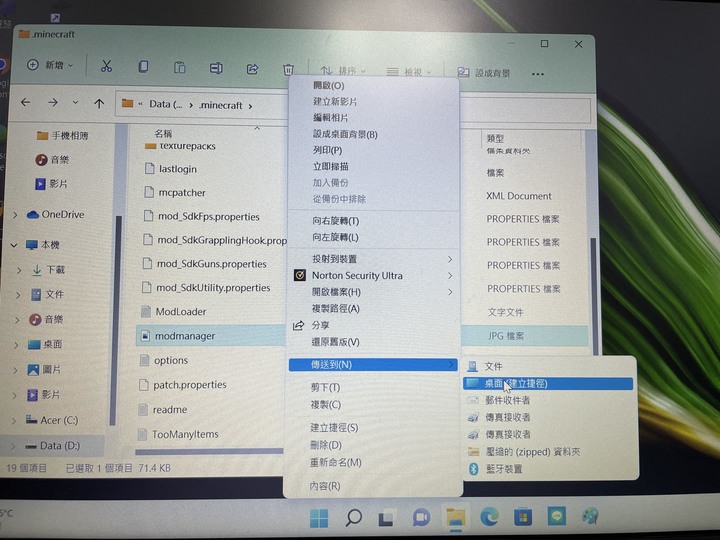Viewport: 720px width, 540px height.
Task: Expand the 下載 Downloads tree node
Action: 18,270
